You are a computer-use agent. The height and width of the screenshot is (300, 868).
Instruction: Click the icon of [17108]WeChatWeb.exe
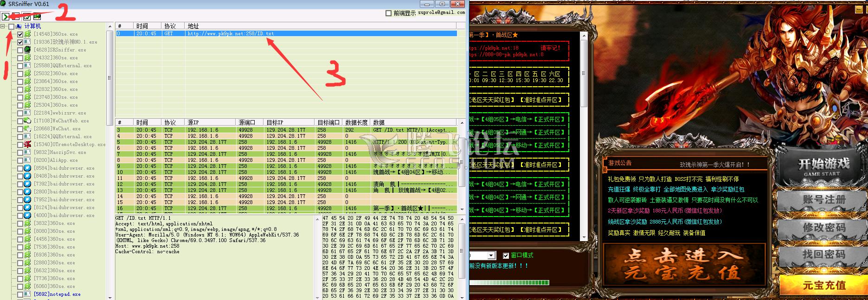click(27, 121)
